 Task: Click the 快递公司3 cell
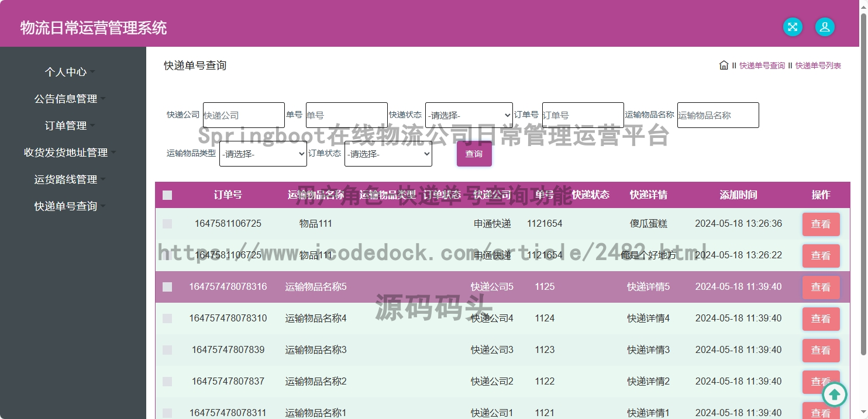492,350
